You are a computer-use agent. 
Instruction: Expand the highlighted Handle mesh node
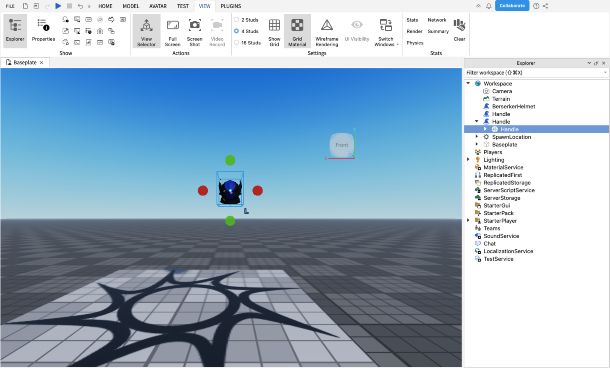point(485,129)
